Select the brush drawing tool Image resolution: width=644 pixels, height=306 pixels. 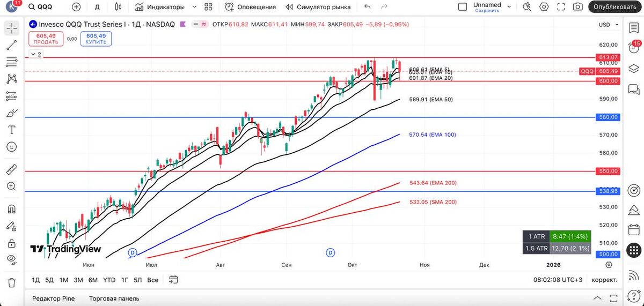tap(11, 113)
